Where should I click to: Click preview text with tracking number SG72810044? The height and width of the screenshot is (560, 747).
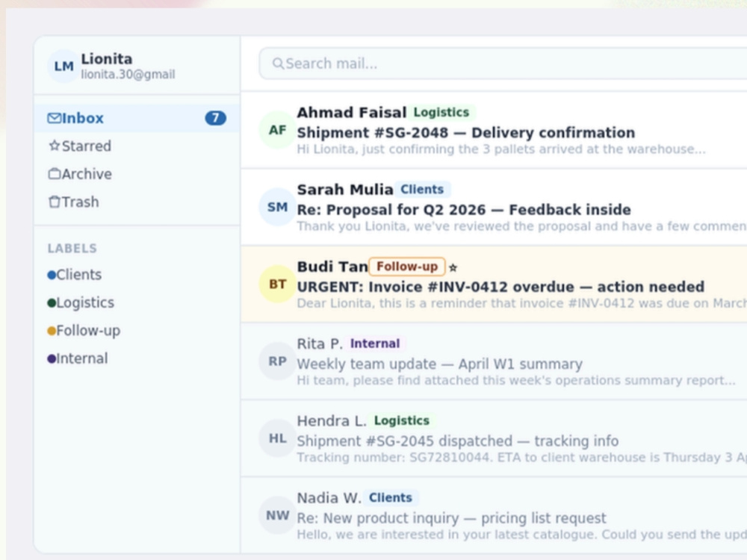(521, 458)
